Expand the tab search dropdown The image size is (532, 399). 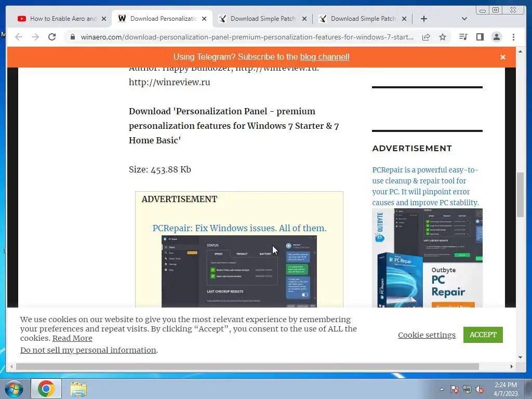pyautogui.click(x=464, y=19)
